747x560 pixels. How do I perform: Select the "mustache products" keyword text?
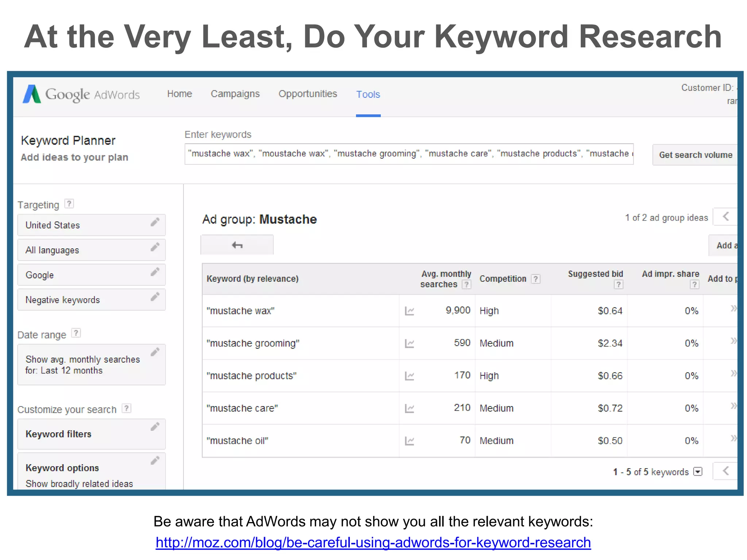[x=251, y=376]
